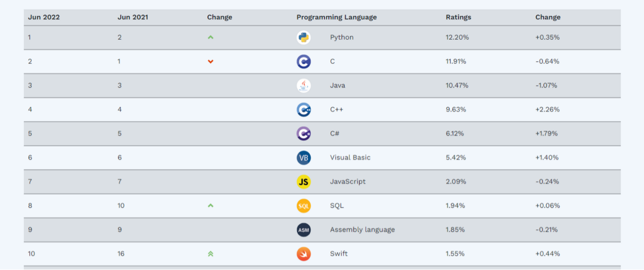Click the orange SQL icon
Screen dimensions: 644x270
303,206
